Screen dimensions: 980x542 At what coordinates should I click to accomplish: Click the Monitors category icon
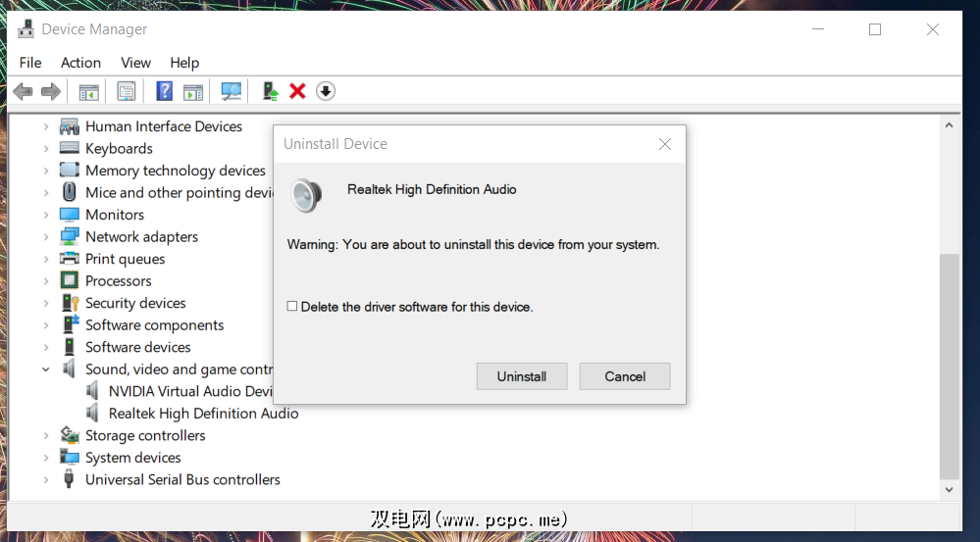pos(69,215)
